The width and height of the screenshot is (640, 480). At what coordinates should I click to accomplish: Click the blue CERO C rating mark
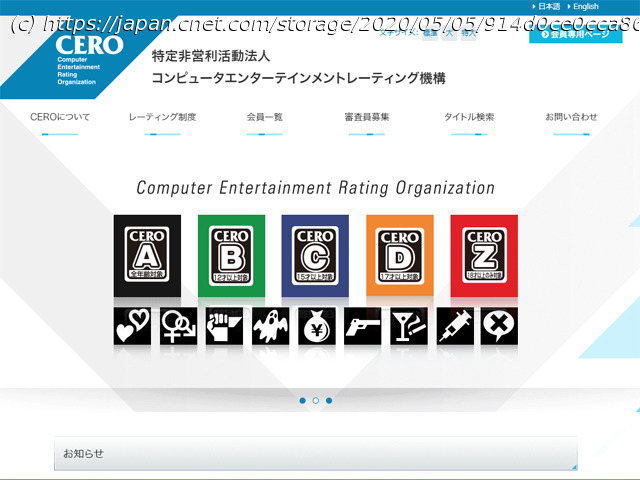click(x=315, y=256)
